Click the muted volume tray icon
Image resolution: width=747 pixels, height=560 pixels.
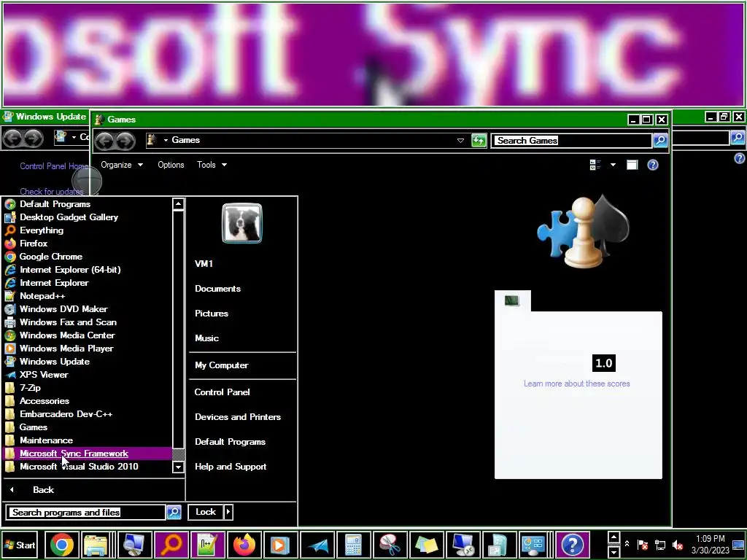[x=677, y=544]
